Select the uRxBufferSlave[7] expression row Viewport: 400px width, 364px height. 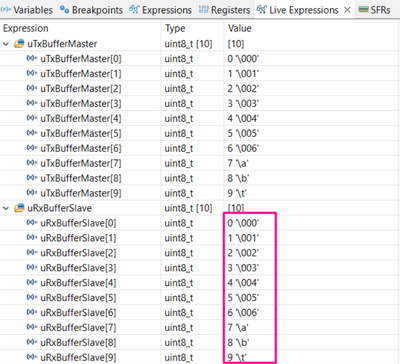pos(78,328)
